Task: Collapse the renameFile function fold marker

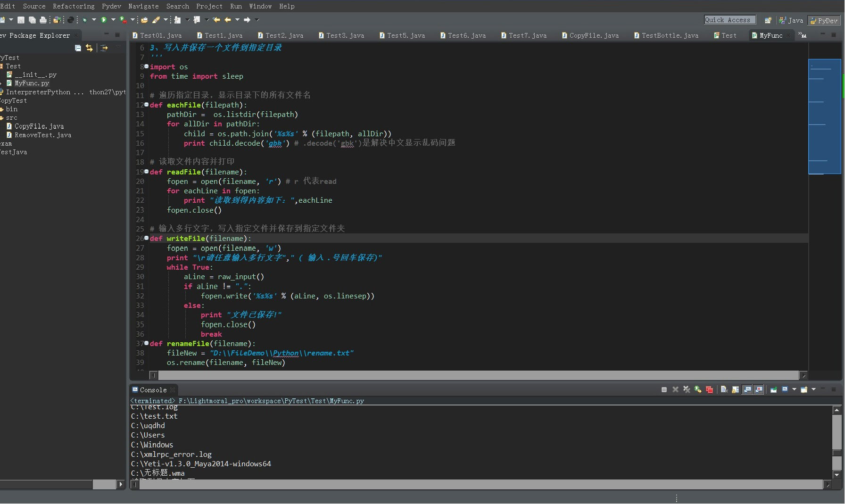Action: 146,343
